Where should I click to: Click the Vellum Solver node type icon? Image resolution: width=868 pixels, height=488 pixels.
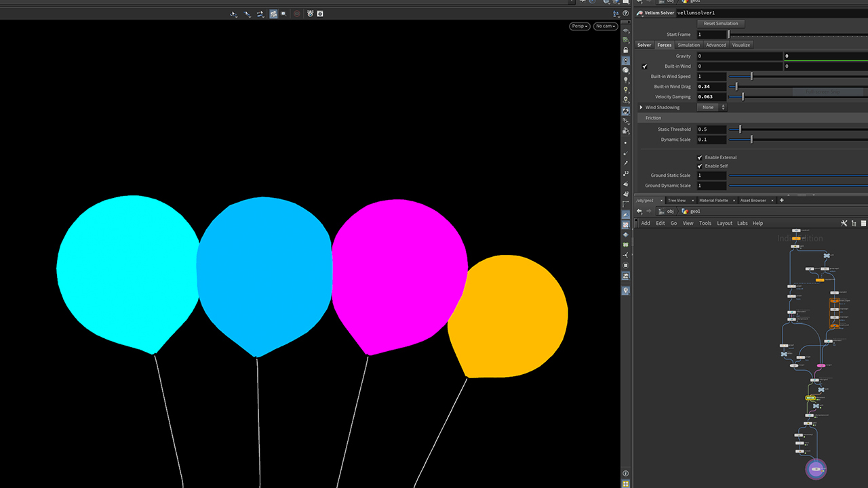click(639, 13)
